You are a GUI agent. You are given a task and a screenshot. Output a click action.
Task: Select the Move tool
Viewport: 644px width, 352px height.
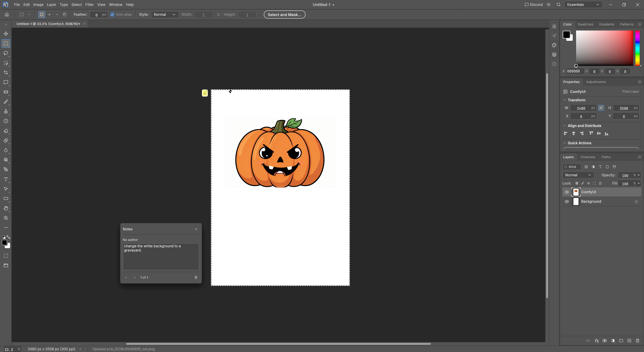pos(6,34)
